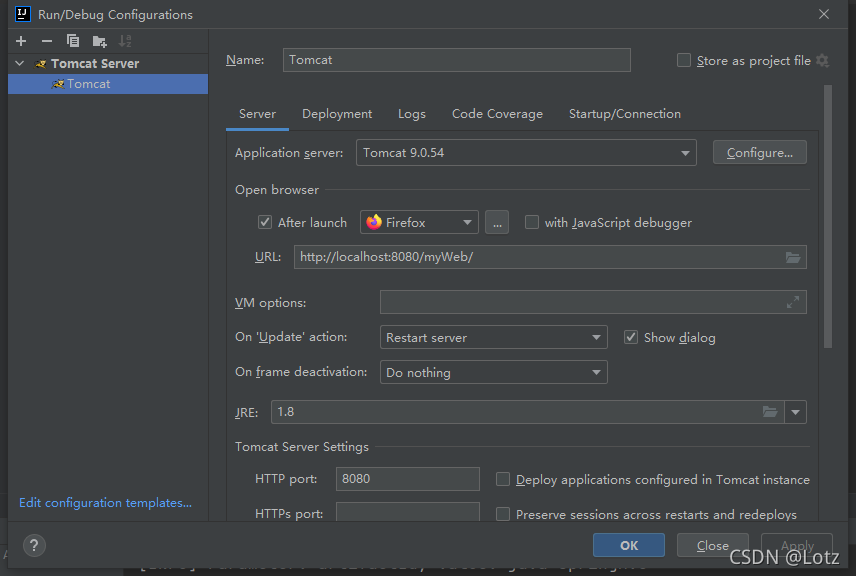The height and width of the screenshot is (576, 856).
Task: Enable with JavaScript debugger
Action: (532, 222)
